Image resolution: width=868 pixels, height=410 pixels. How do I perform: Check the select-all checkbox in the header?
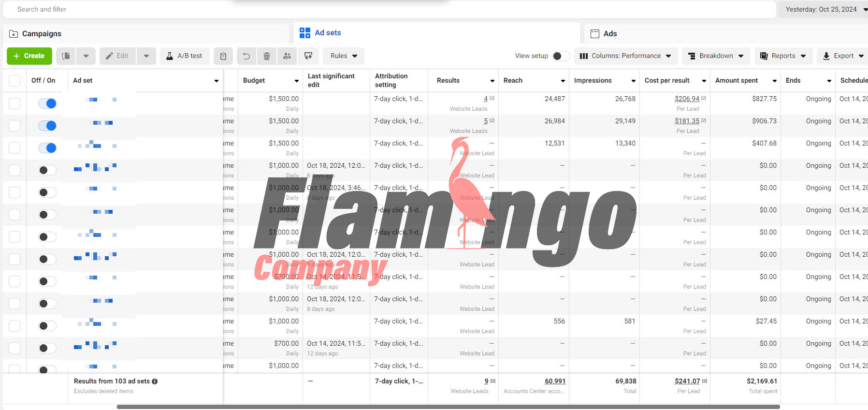(14, 81)
